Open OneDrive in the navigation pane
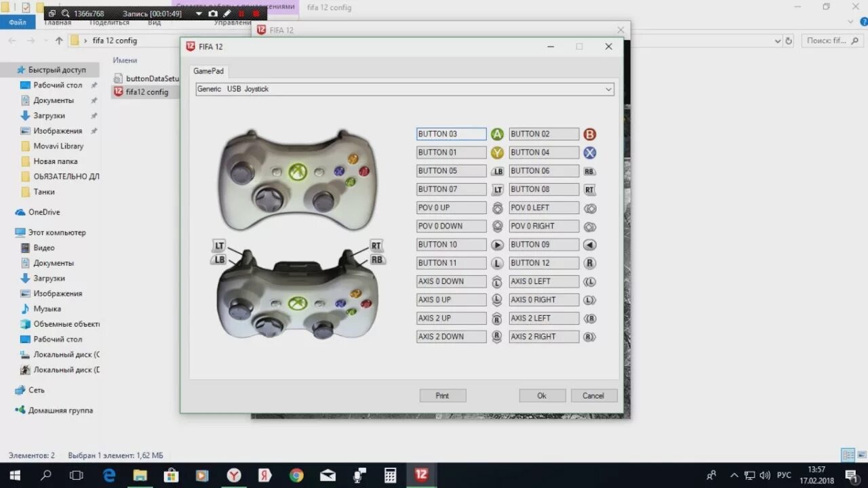The image size is (868, 488). coord(38,212)
